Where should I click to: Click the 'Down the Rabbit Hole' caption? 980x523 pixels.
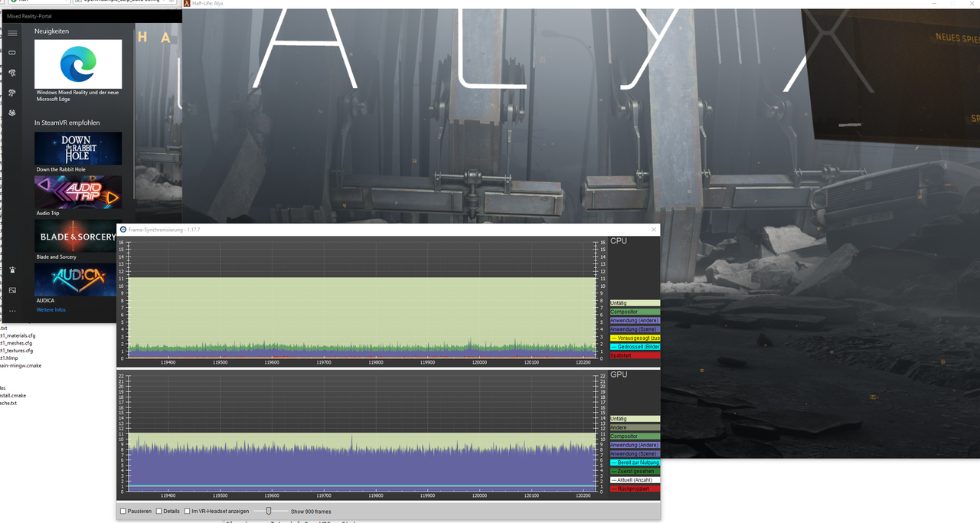pyautogui.click(x=61, y=169)
